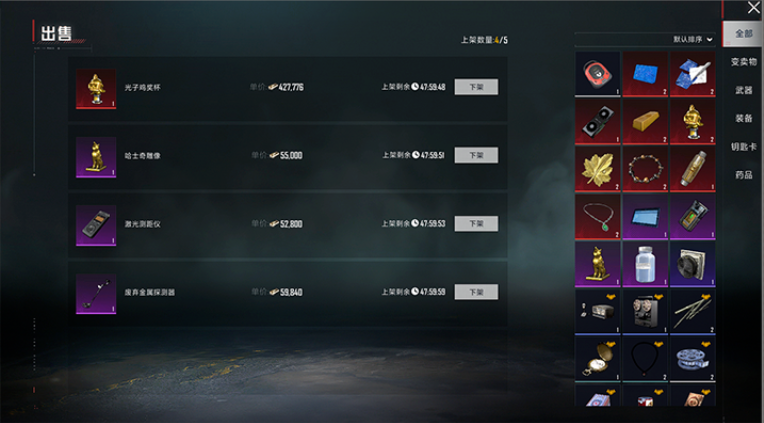764x423 pixels.
Task: Open the 武器 category tab
Action: click(744, 90)
